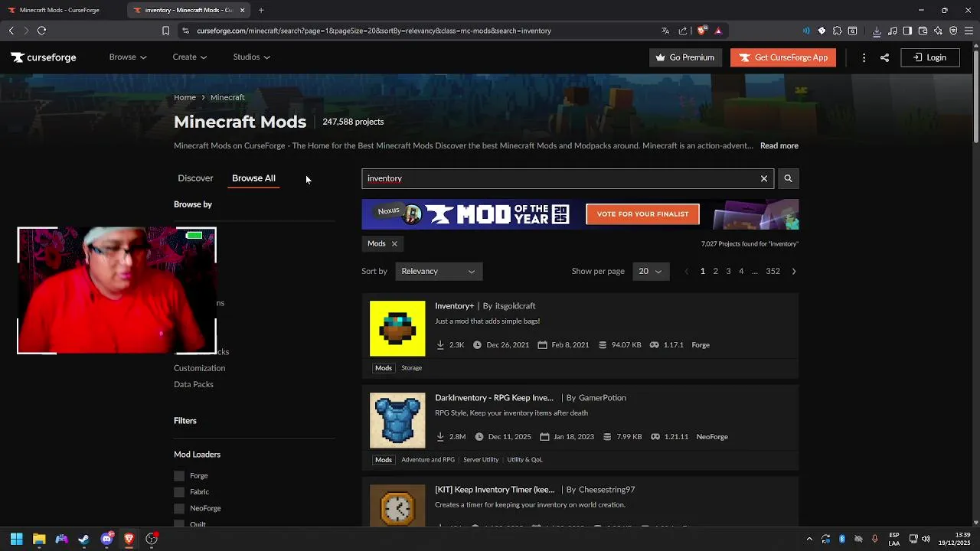
Task: Open author GamerPotion profile link
Action: 603,397
